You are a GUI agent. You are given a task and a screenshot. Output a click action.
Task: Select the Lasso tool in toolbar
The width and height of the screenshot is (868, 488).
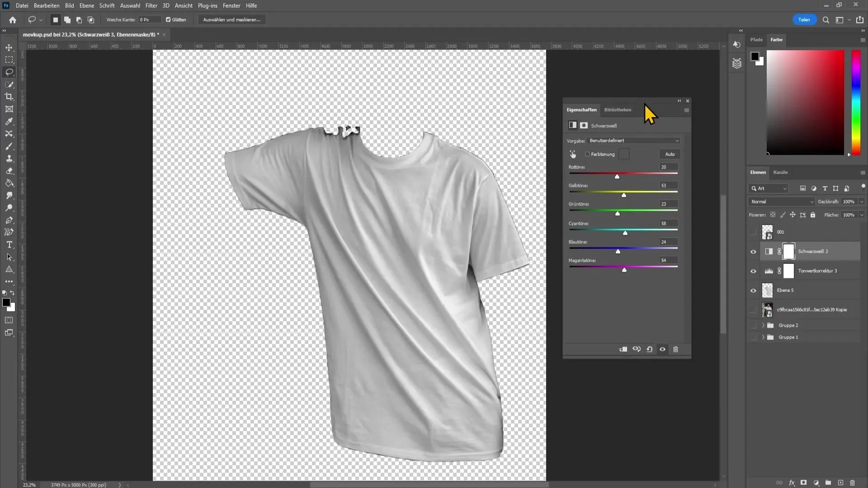9,72
